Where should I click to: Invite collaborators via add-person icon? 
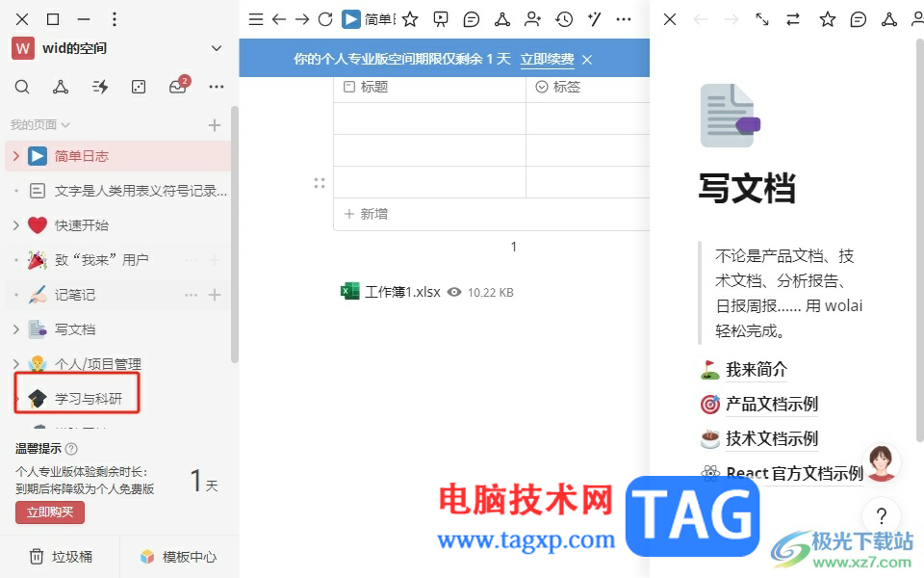pyautogui.click(x=532, y=19)
